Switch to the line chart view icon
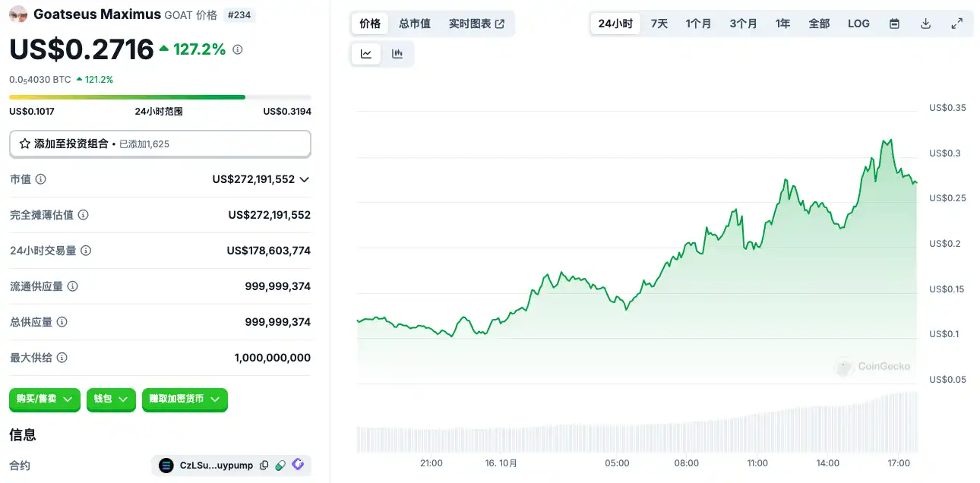Viewport: 980px width, 483px height. click(366, 54)
